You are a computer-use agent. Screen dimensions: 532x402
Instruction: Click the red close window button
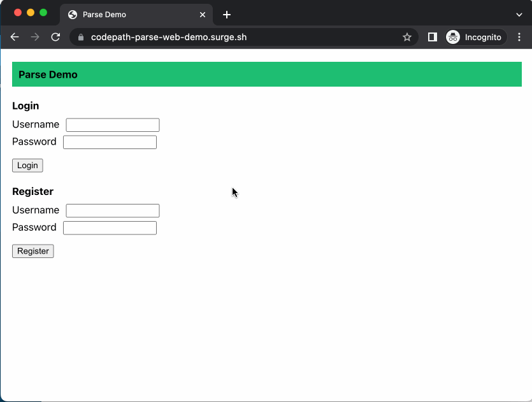point(18,13)
